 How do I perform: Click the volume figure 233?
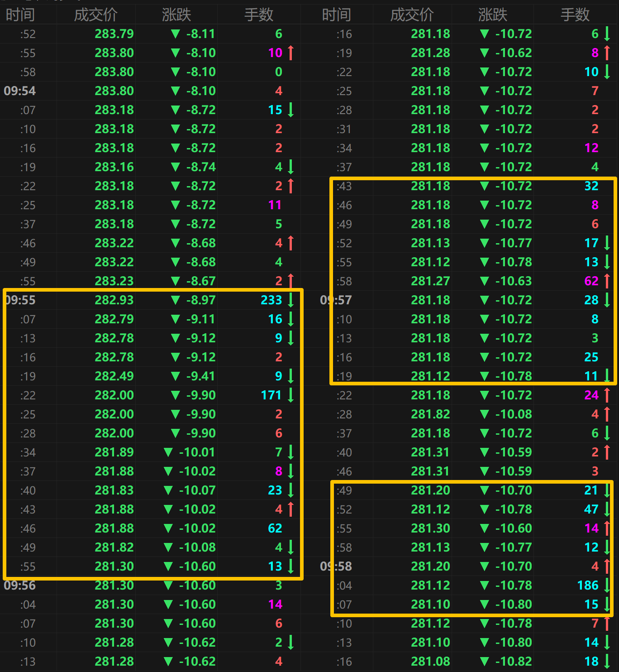[x=271, y=300]
